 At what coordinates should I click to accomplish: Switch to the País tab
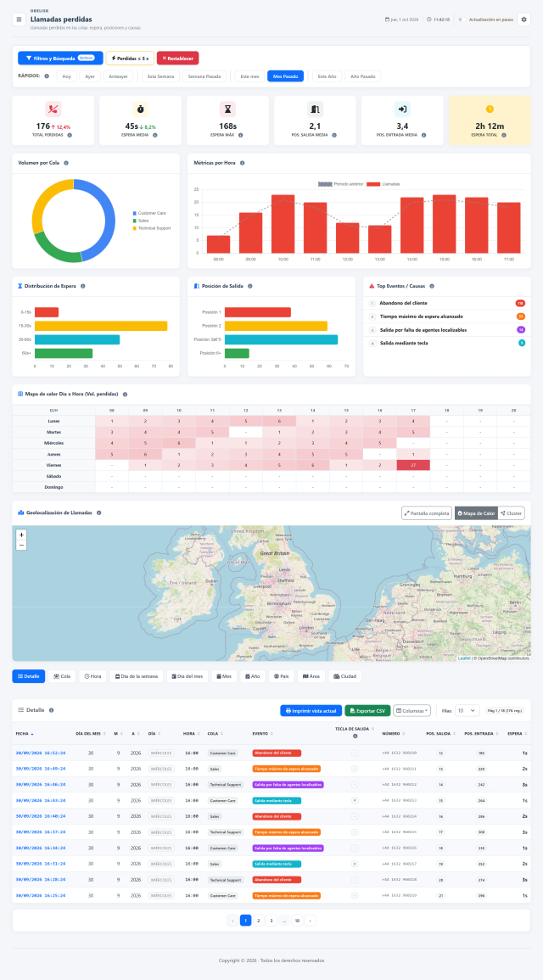tap(281, 676)
